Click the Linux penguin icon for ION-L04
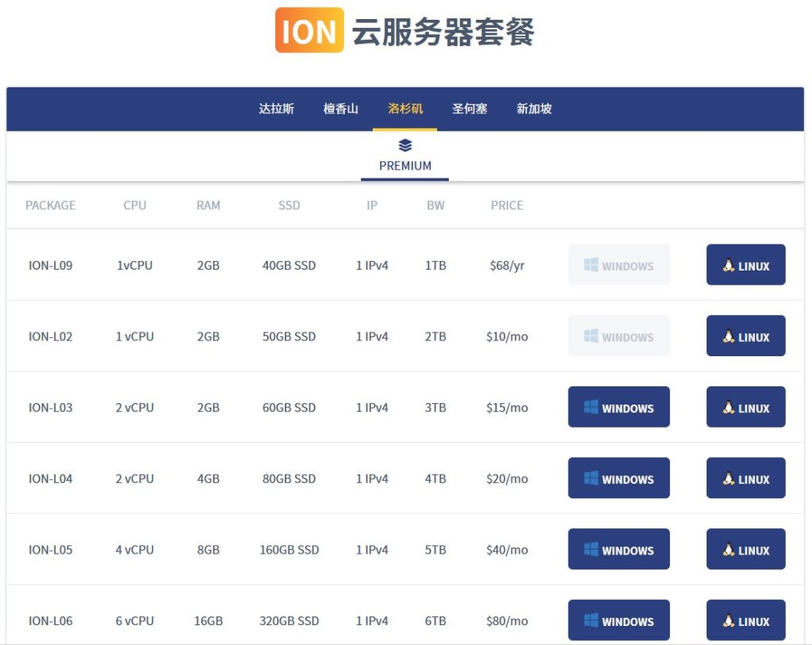This screenshot has width=812, height=645. (x=727, y=478)
